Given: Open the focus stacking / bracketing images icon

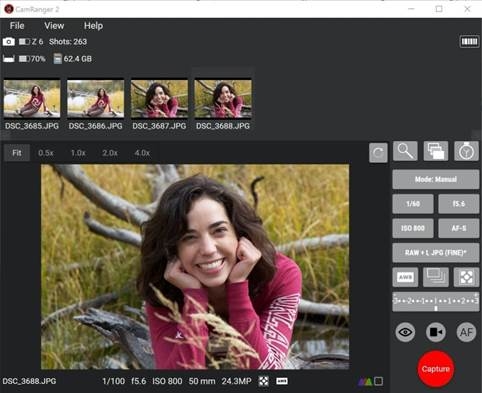Looking at the screenshot, I should pos(436,151).
